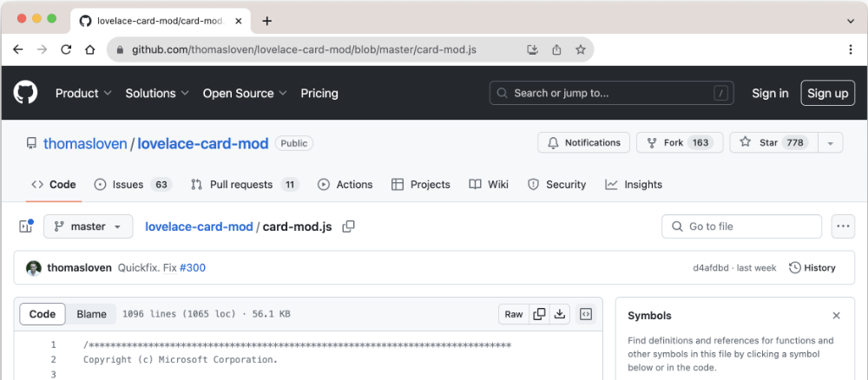868x380 pixels.
Task: Close the Symbols panel
Action: point(837,316)
